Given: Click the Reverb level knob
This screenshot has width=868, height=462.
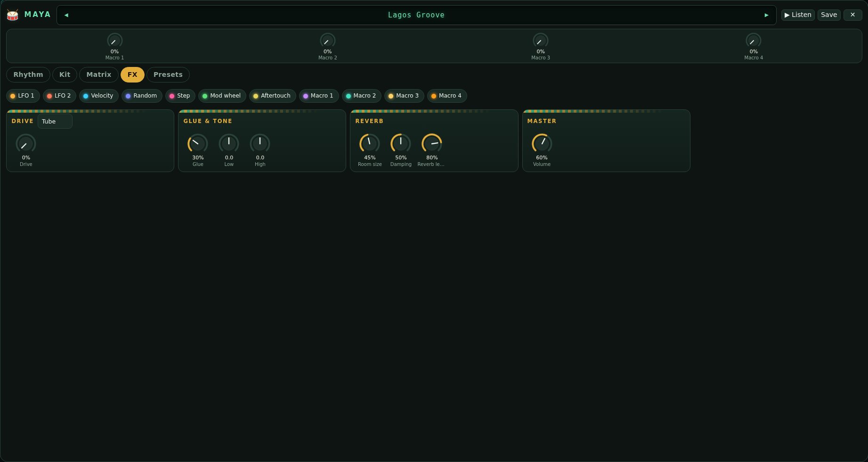Looking at the screenshot, I should click(x=432, y=144).
